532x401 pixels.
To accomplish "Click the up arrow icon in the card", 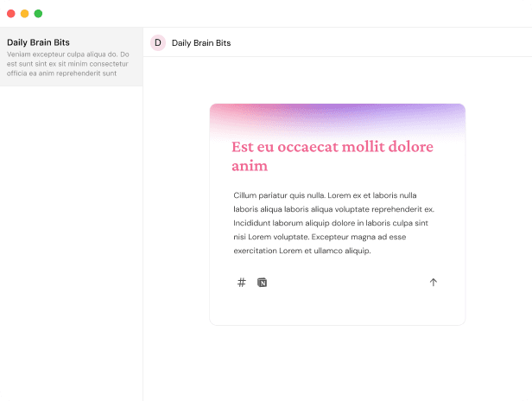I will tap(434, 283).
